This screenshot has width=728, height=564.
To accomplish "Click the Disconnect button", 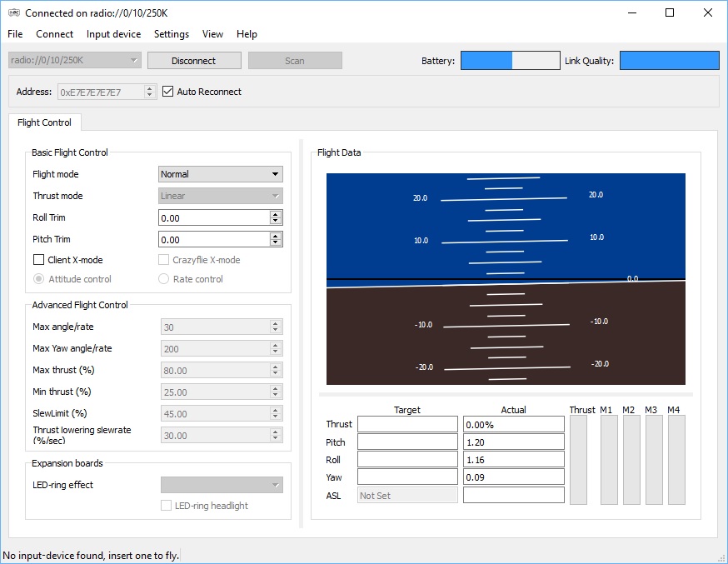I will tap(194, 61).
